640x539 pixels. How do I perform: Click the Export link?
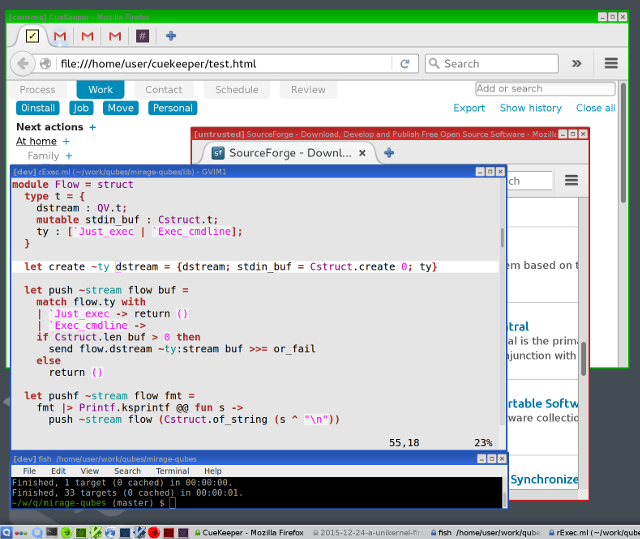(469, 108)
